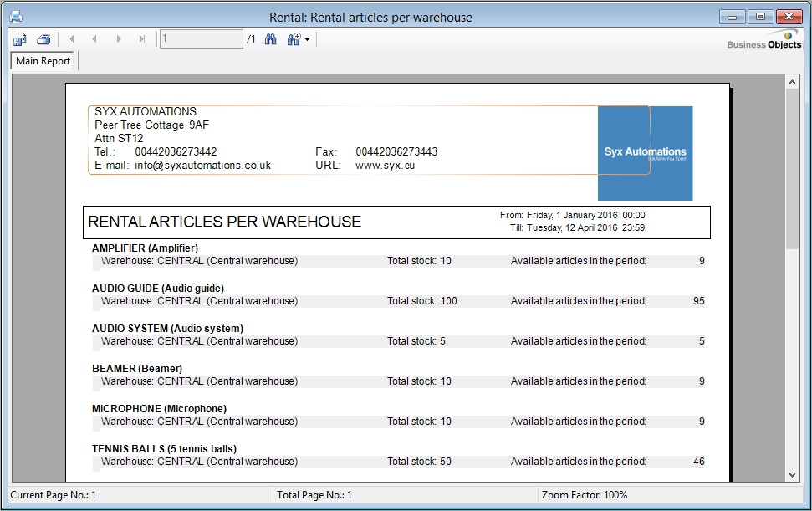Click the zoom magnifier toolbar icon

[x=294, y=39]
